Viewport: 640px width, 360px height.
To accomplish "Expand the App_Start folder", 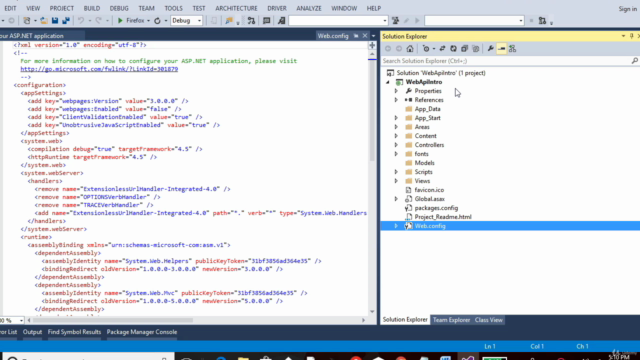I will [x=396, y=118].
